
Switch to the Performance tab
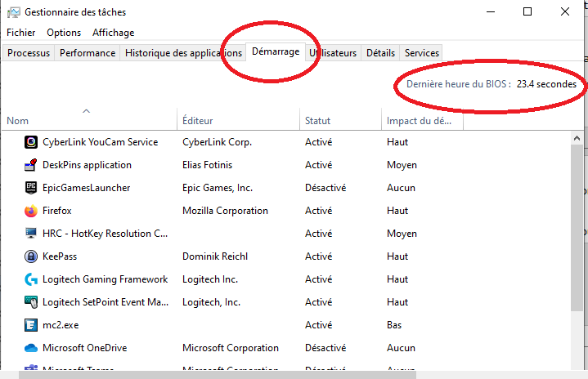(88, 53)
